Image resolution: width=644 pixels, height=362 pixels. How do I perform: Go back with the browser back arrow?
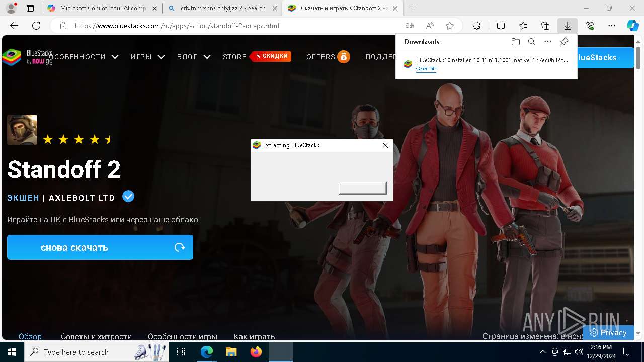tap(14, 26)
